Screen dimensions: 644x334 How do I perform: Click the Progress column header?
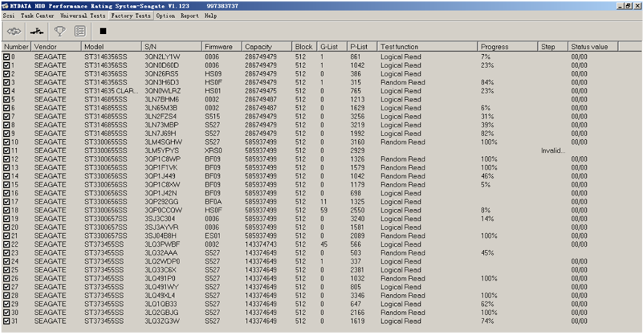click(507, 47)
